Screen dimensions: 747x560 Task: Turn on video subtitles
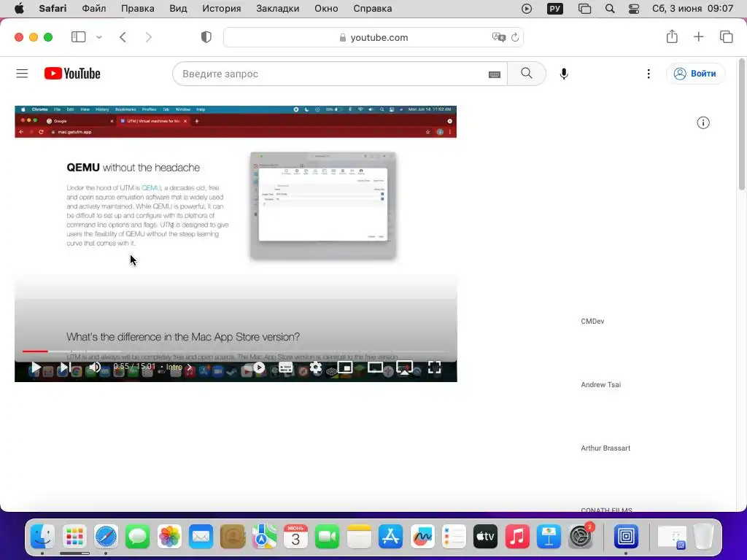[x=285, y=367]
